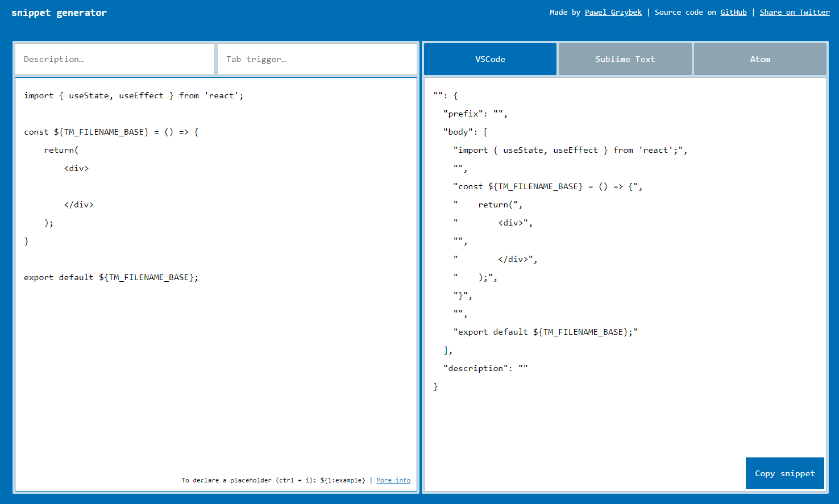Click the output 'export default' string line
The height and width of the screenshot is (504, 839).
(546, 332)
